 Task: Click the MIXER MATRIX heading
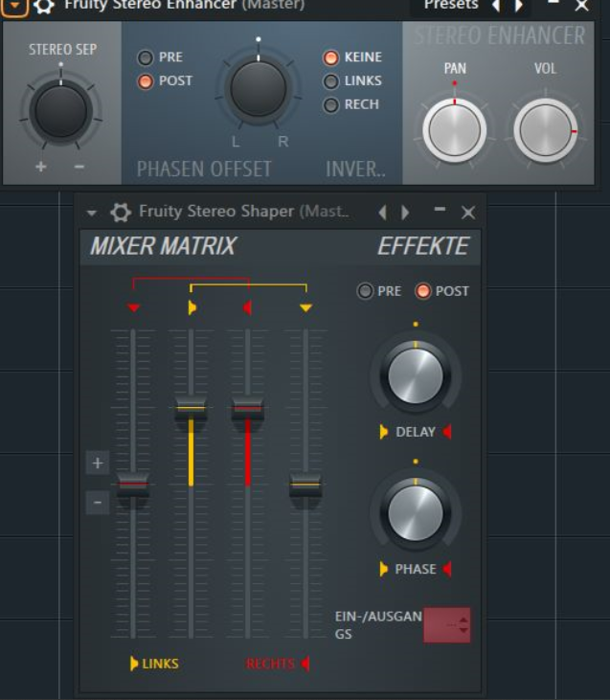[x=163, y=246]
